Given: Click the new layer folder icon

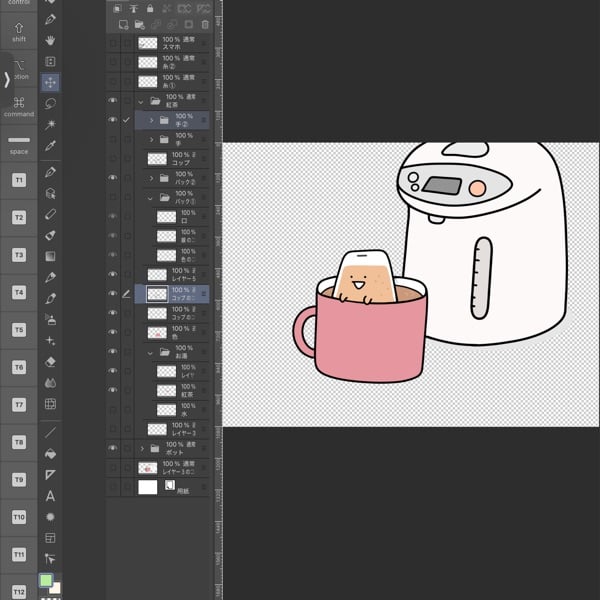Looking at the screenshot, I should click(x=139, y=24).
